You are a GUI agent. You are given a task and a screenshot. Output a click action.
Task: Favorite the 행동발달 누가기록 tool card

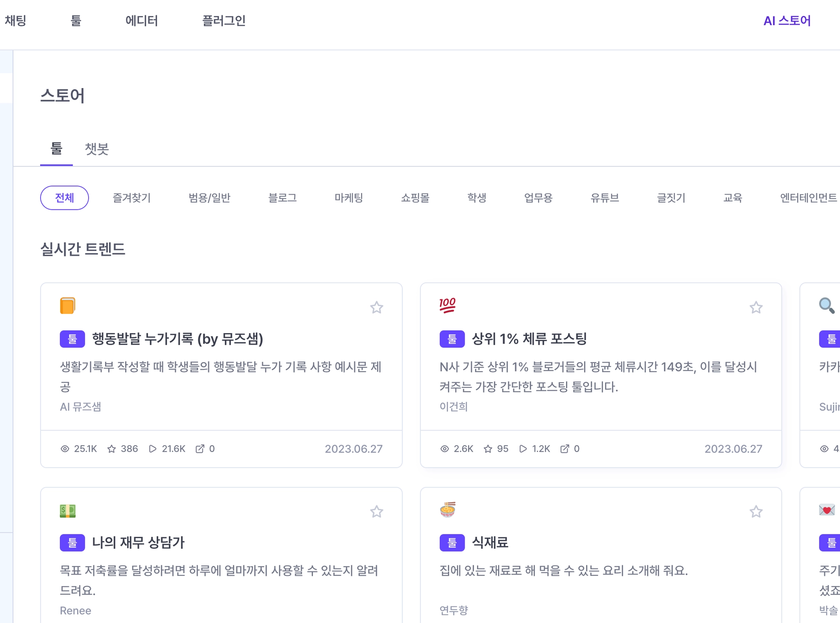[x=376, y=307]
